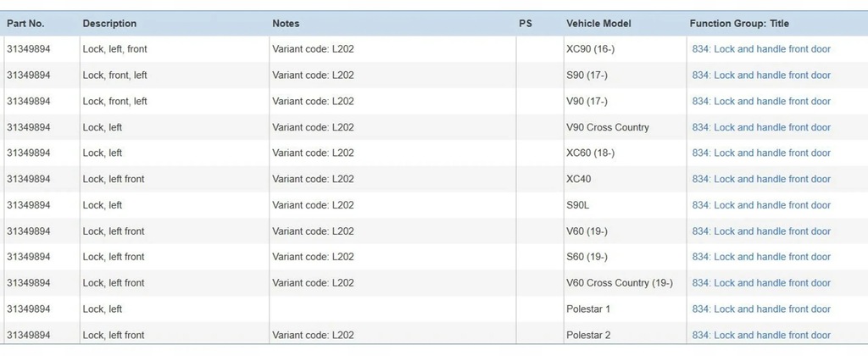868x356 pixels.
Task: Follow the function group link for XC60 (18-)
Action: tap(761, 153)
